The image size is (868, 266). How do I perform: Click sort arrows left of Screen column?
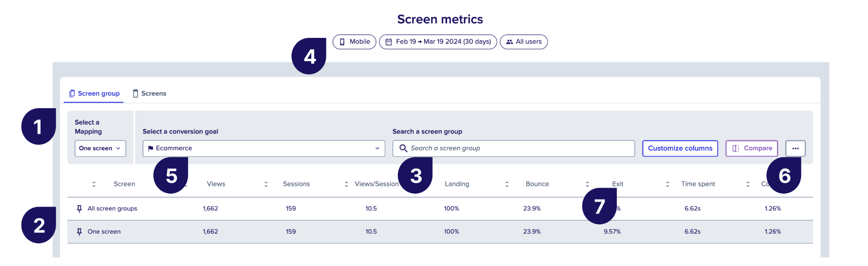pos(94,184)
